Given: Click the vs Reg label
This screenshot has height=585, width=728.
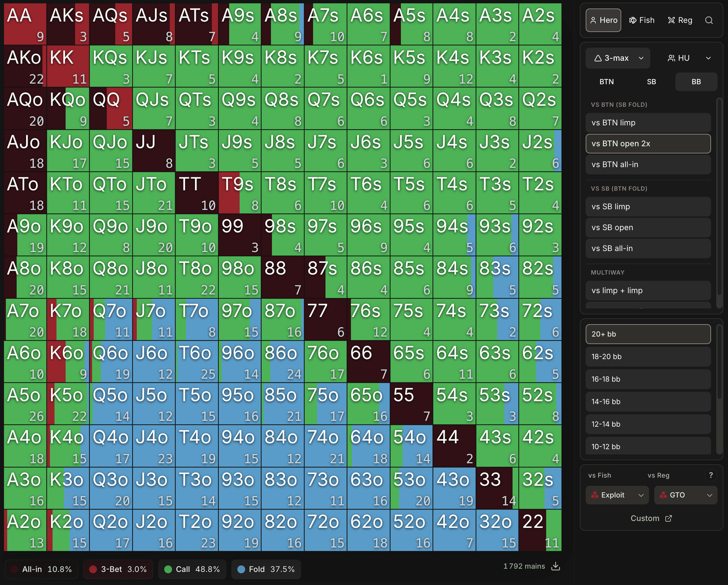Looking at the screenshot, I should click(x=658, y=475).
